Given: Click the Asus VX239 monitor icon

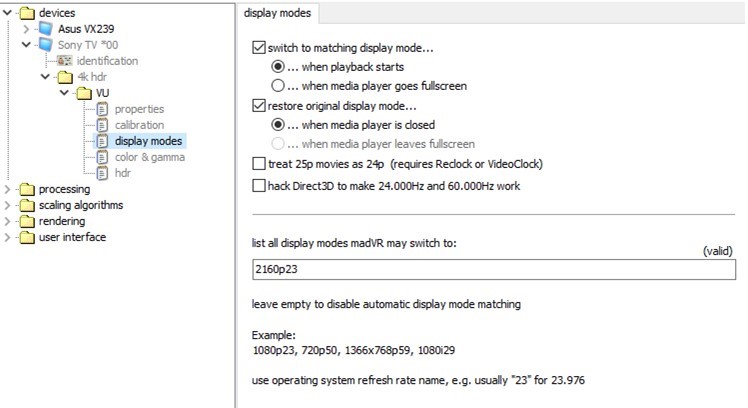Looking at the screenshot, I should (x=46, y=29).
